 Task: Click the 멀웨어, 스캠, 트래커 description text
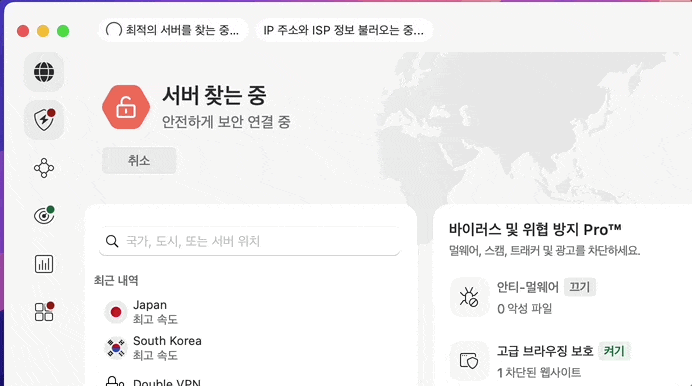click(x=545, y=251)
